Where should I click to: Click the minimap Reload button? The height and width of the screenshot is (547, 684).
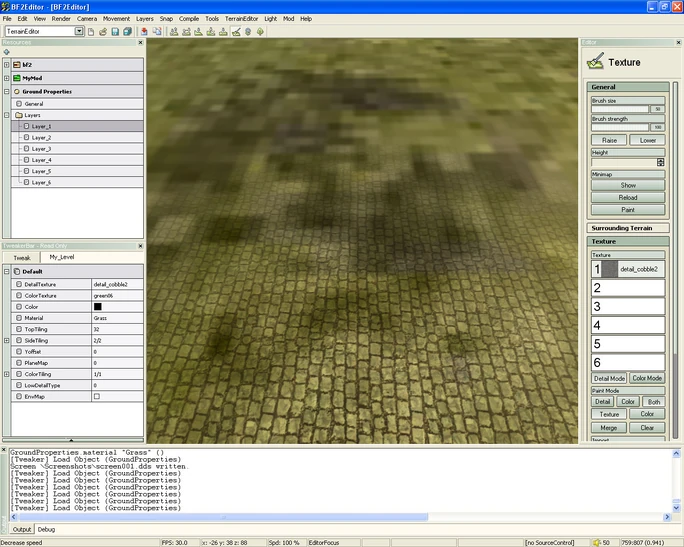point(627,197)
